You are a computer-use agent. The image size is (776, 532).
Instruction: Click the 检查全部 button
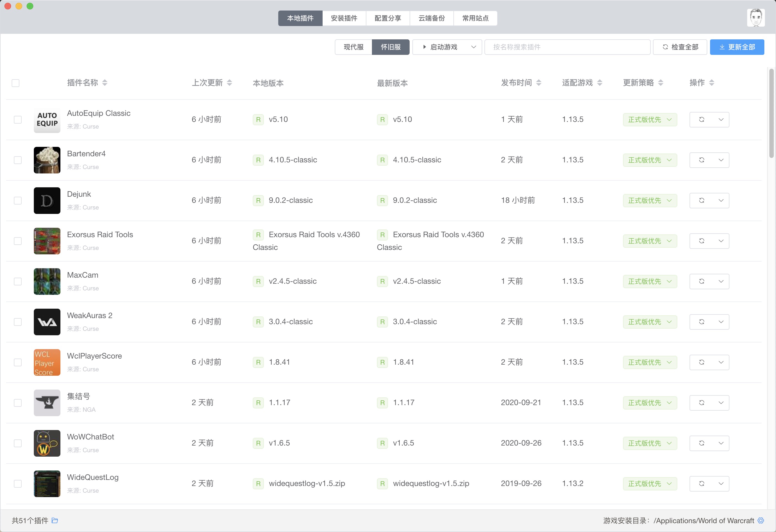click(680, 47)
